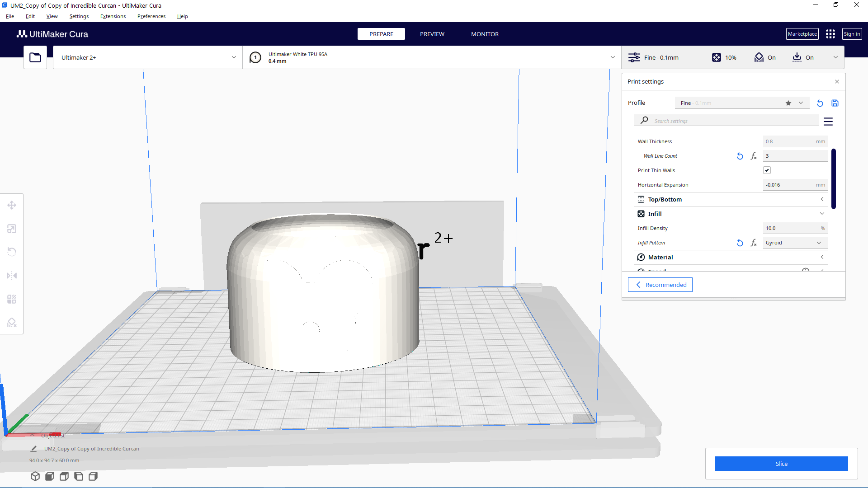Open the Marketplace

point(802,34)
